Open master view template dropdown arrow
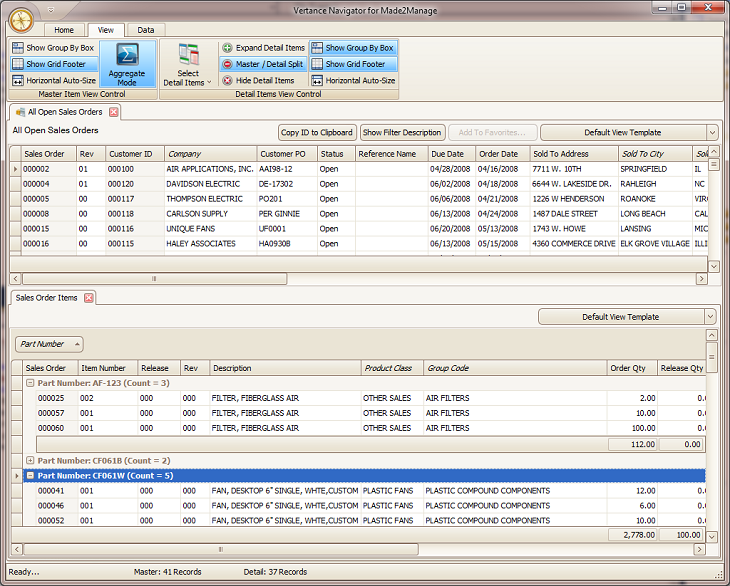The width and height of the screenshot is (730, 586). tap(712, 132)
